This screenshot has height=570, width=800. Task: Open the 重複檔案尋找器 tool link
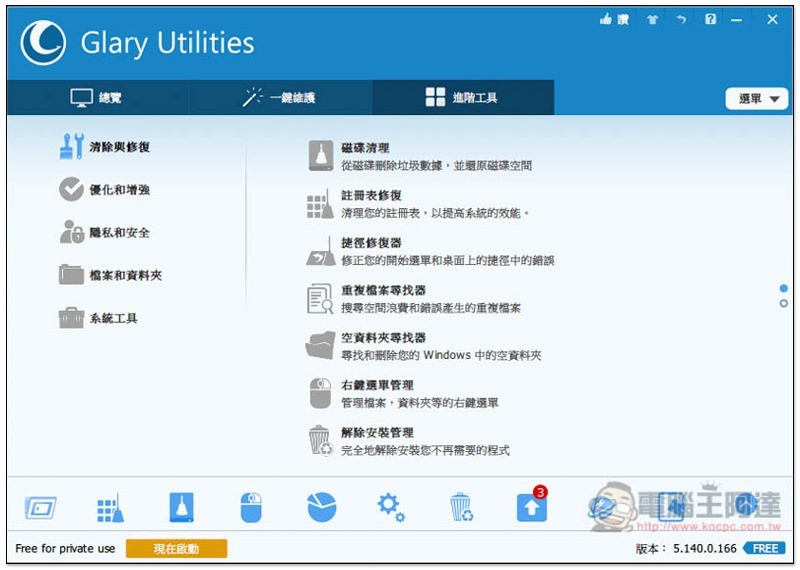384,290
